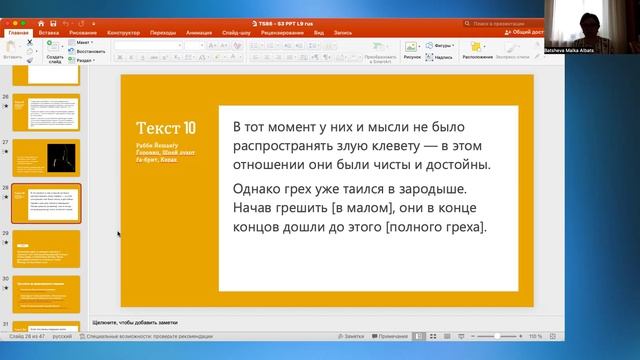Screen dimensions: 640x360
Task: Switch to Slide Sorter view
Action: pyautogui.click(x=433, y=336)
